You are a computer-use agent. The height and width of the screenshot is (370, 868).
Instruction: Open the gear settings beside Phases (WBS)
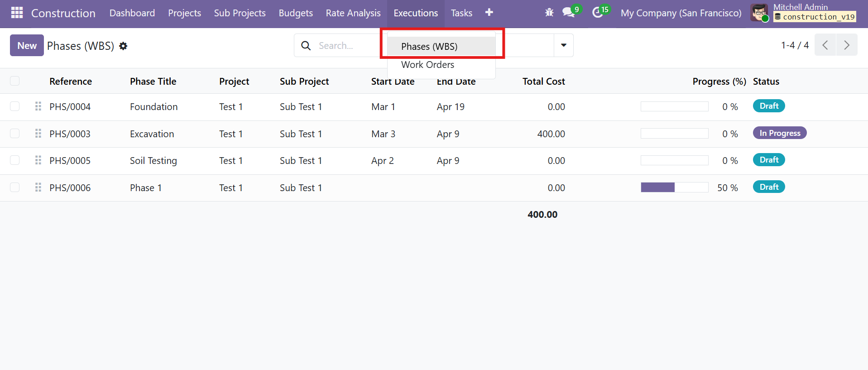[x=123, y=46]
